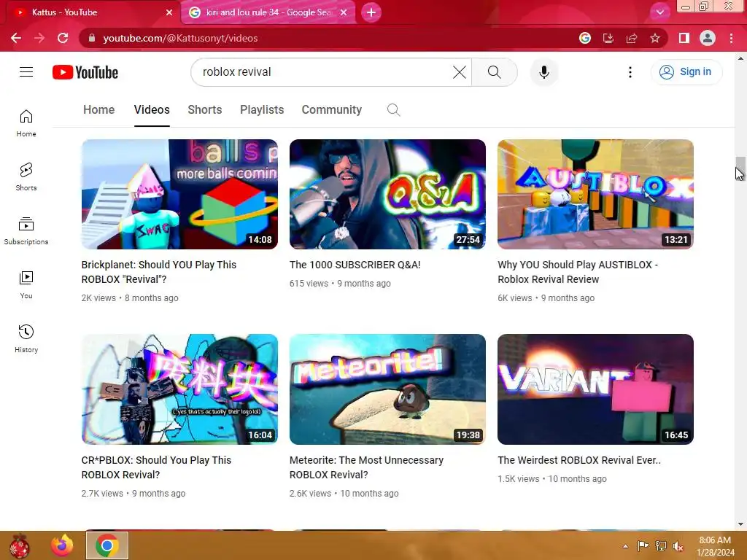
Task: Open the YouTube hamburger guide menu
Action: (26, 72)
